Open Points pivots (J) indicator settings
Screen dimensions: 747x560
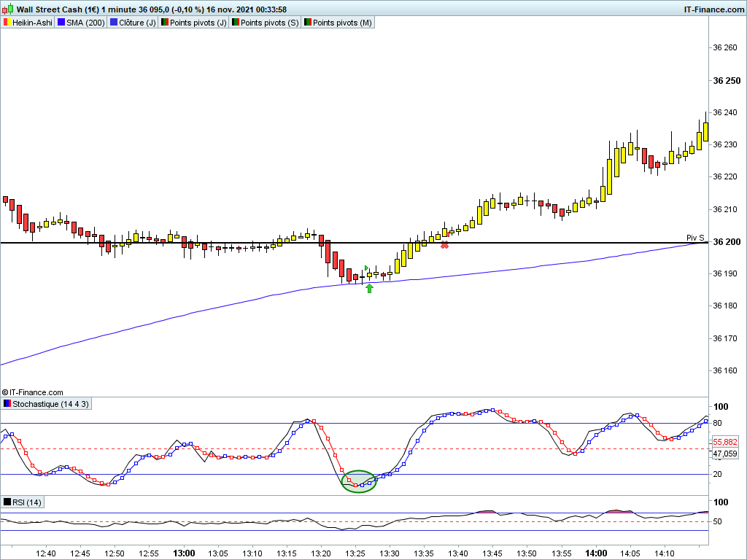pyautogui.click(x=193, y=23)
